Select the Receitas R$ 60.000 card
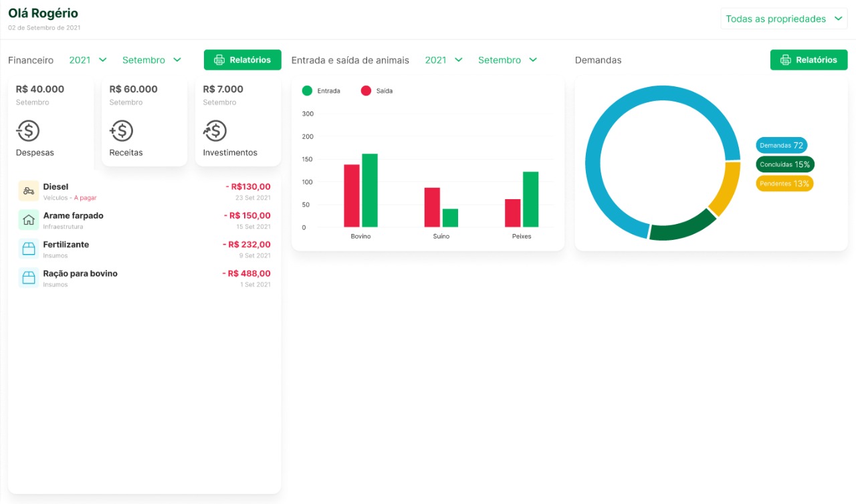 click(x=144, y=122)
